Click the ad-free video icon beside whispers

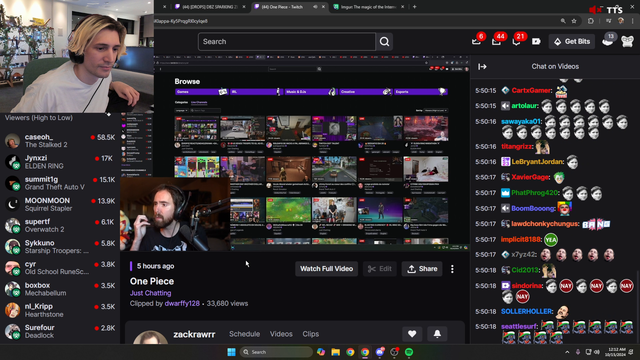coord(536,41)
